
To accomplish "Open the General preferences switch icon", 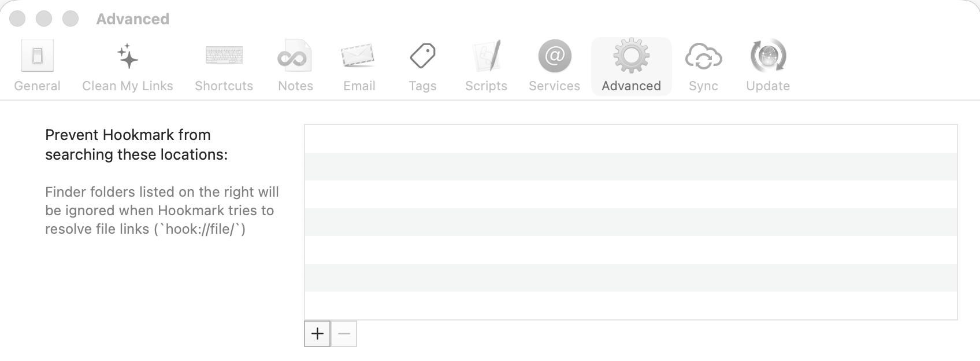I will pos(38,56).
